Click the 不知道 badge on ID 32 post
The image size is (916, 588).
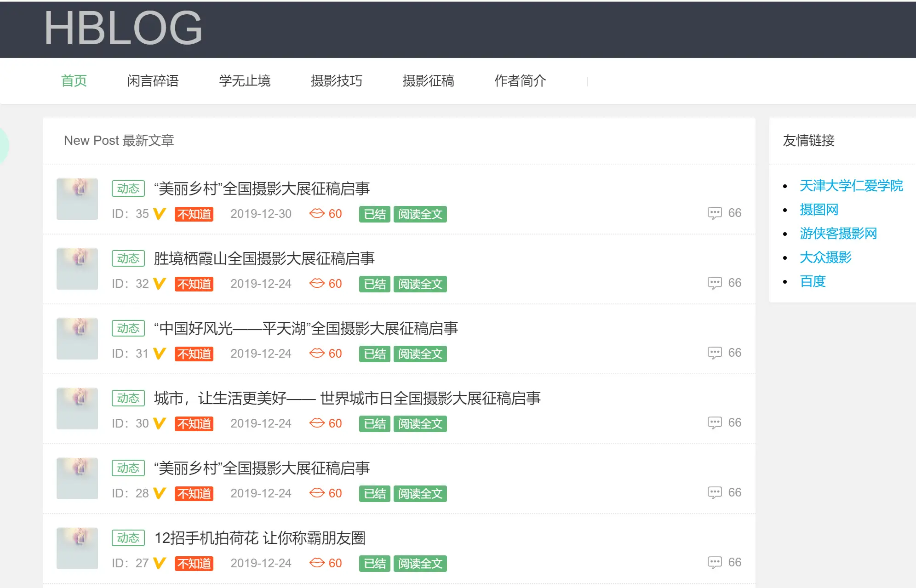193,284
